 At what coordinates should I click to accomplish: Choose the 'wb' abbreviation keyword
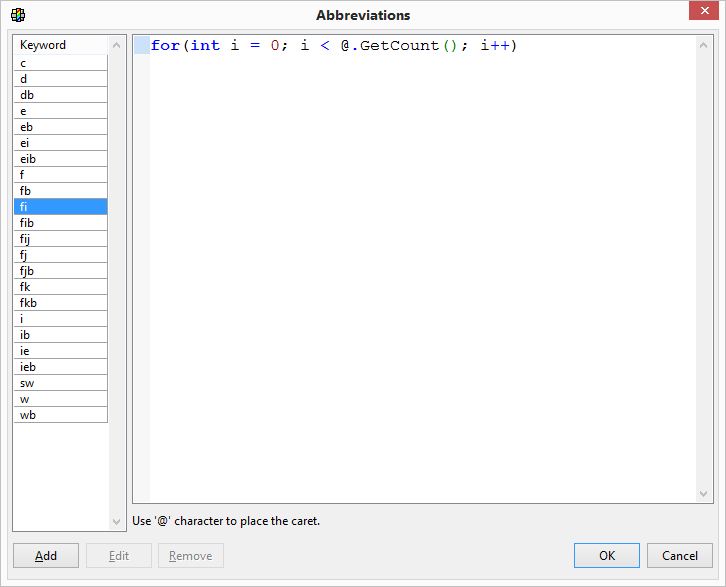[60, 415]
